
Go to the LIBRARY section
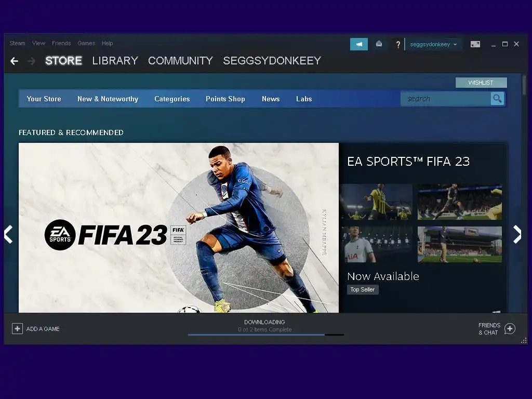pyautogui.click(x=115, y=61)
